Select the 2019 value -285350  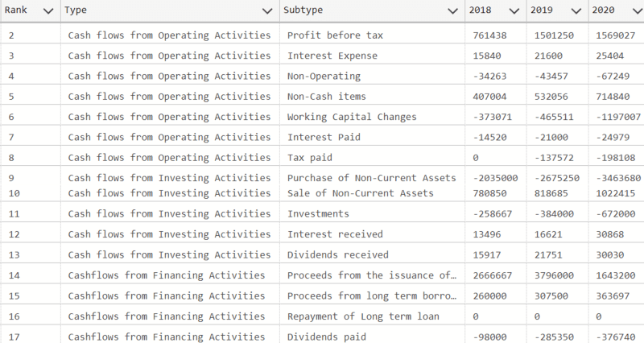coord(554,337)
